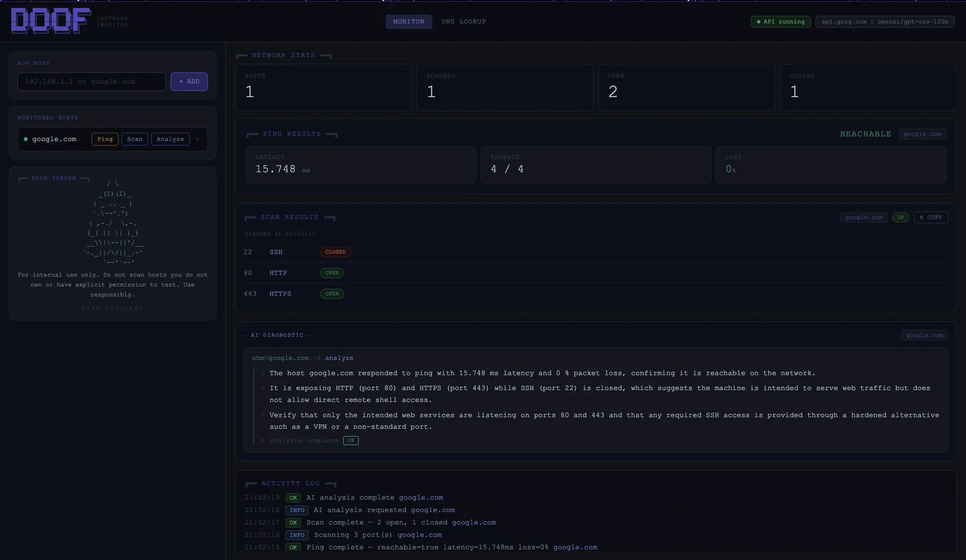Click the AI analysis complete log entry
Image resolution: width=966 pixels, height=560 pixels.
pyautogui.click(x=344, y=498)
